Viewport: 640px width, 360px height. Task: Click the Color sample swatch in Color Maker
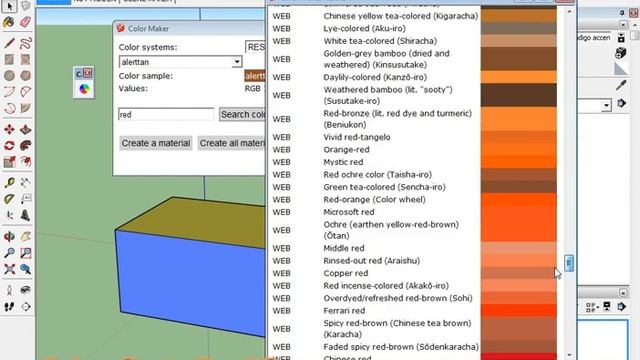click(x=255, y=76)
